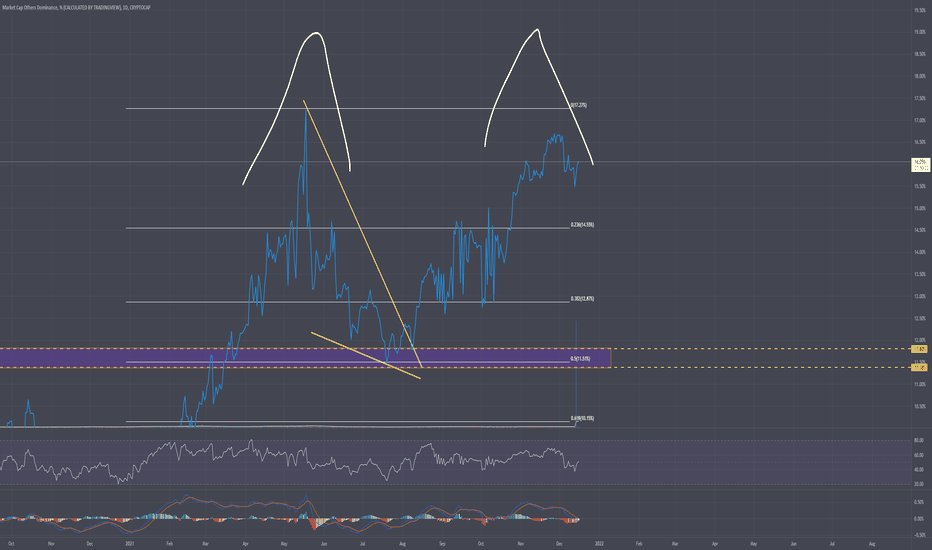
Task: Click the Dec label just before 2021
Action: [90, 543]
